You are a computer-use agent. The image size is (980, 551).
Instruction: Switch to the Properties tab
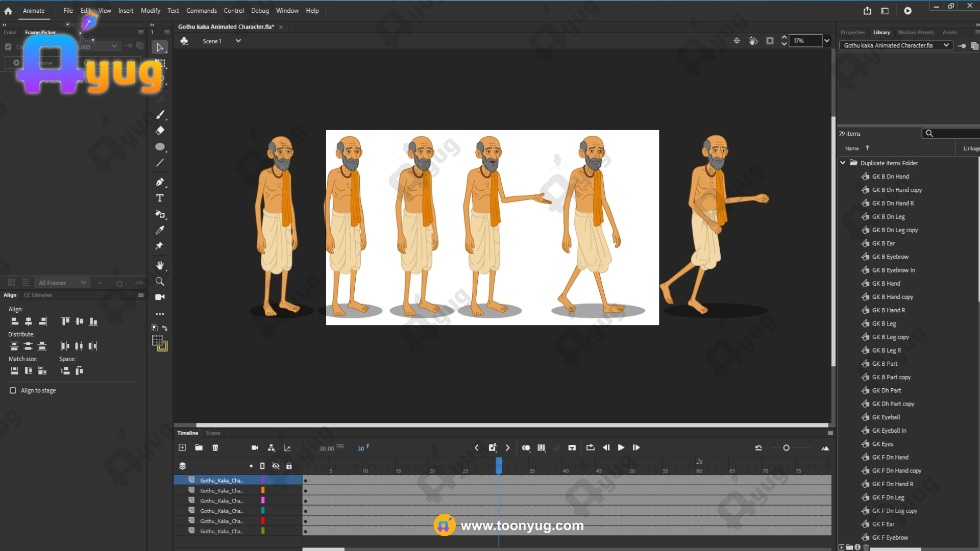point(852,32)
